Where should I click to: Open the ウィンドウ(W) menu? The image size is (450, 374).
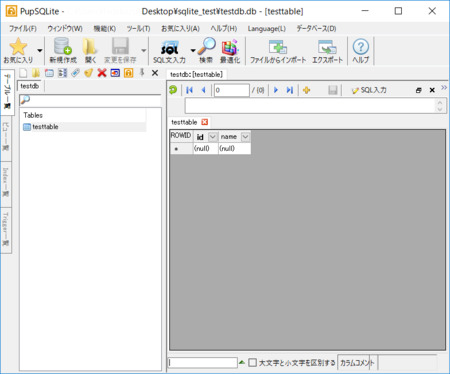[65, 29]
